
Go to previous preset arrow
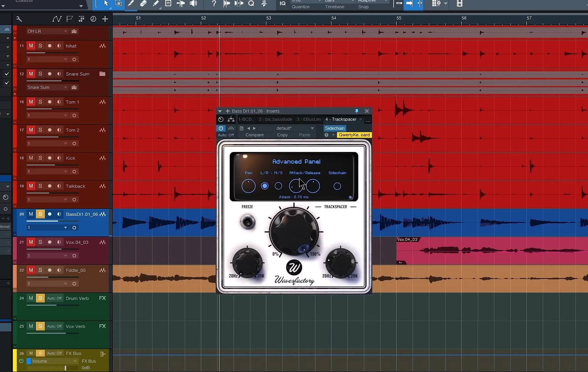tap(248, 128)
